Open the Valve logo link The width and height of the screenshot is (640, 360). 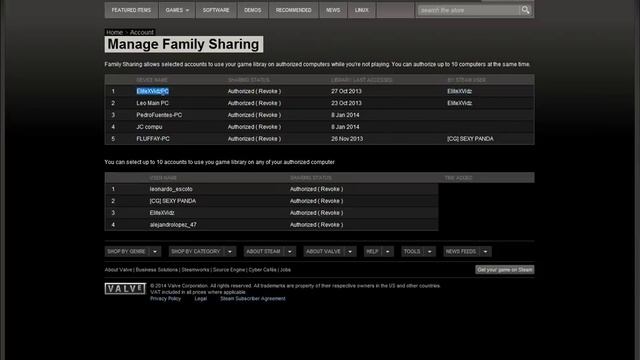click(x=125, y=289)
